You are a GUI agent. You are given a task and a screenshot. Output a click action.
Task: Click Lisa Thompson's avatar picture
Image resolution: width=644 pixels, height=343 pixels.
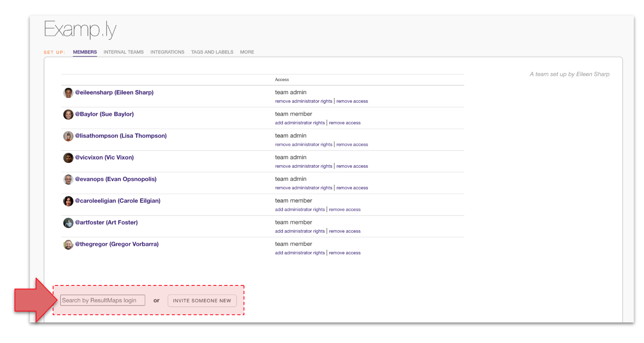tap(68, 136)
